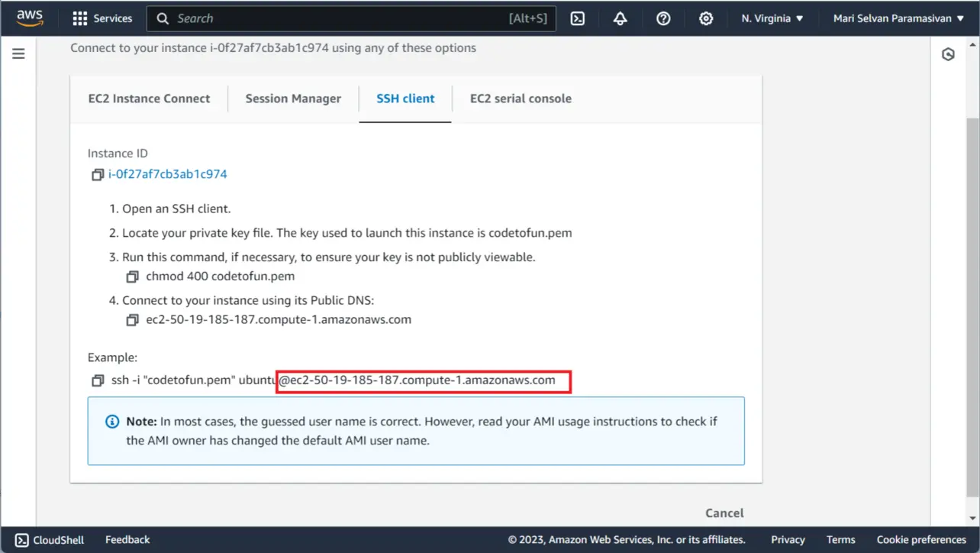The image size is (980, 553).
Task: Open the Privacy link
Action: [788, 540]
